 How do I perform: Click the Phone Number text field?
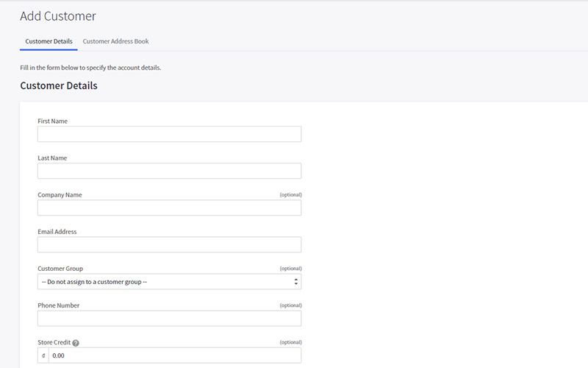tap(169, 319)
